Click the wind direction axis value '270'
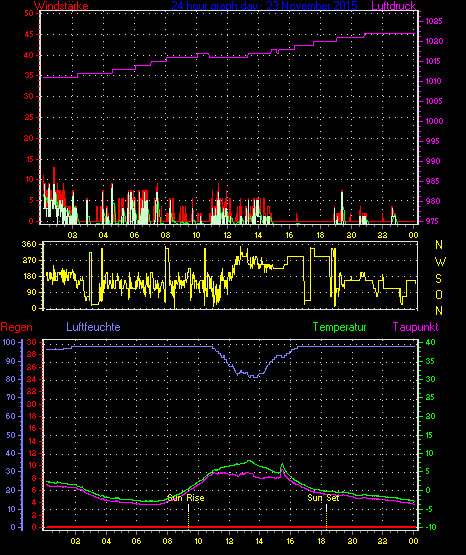 (x=29, y=261)
